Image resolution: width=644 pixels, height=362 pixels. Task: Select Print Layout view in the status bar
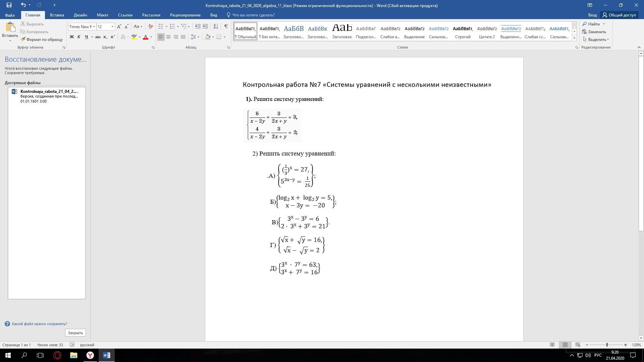point(565,345)
